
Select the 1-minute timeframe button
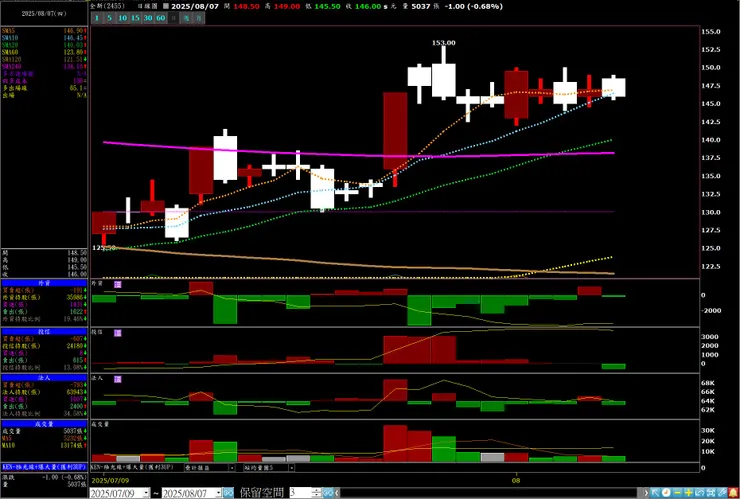click(96, 18)
